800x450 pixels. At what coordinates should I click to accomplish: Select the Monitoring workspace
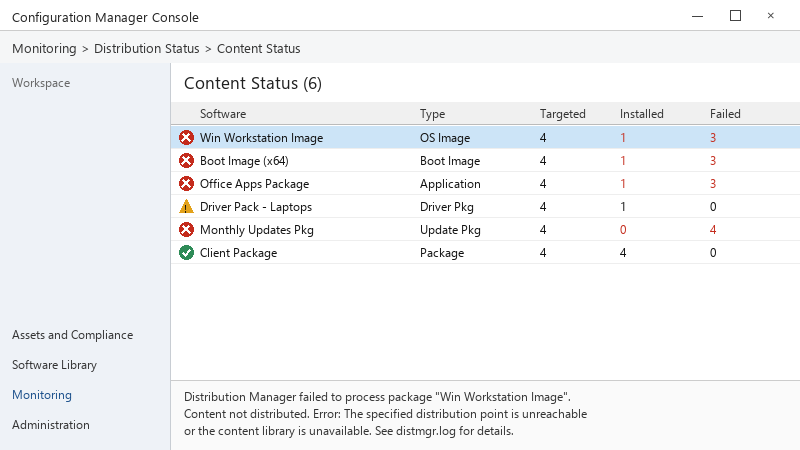point(42,395)
